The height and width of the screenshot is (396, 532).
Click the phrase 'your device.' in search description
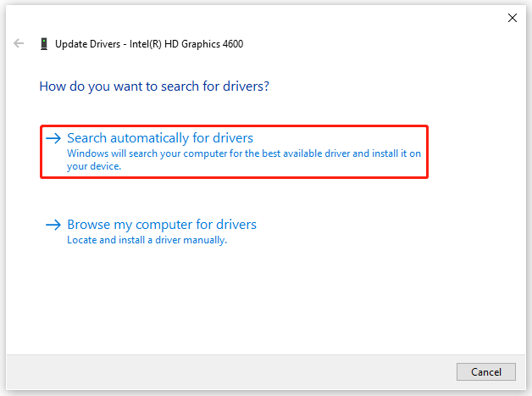click(94, 166)
